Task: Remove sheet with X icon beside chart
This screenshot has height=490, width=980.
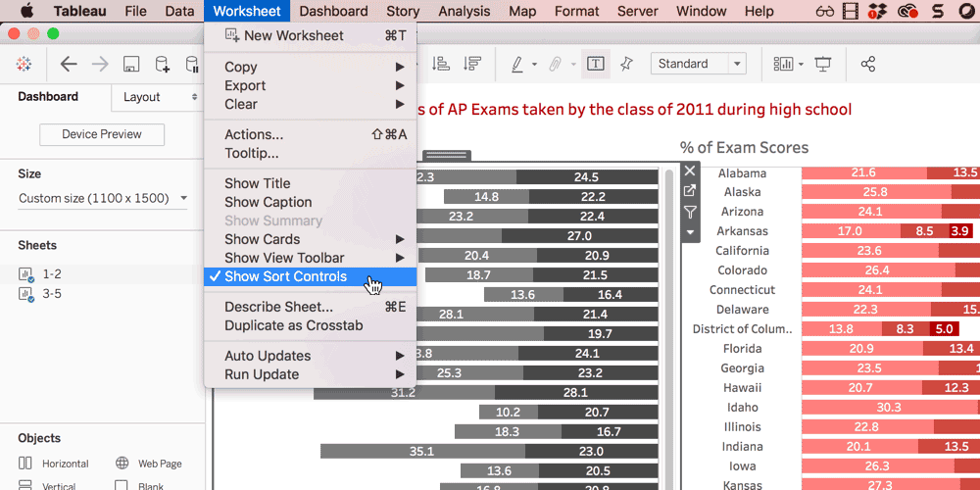Action: 690,171
